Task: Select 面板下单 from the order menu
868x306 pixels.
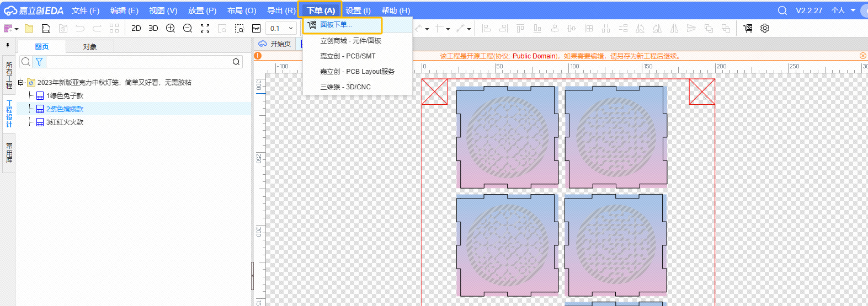Action: tap(336, 25)
